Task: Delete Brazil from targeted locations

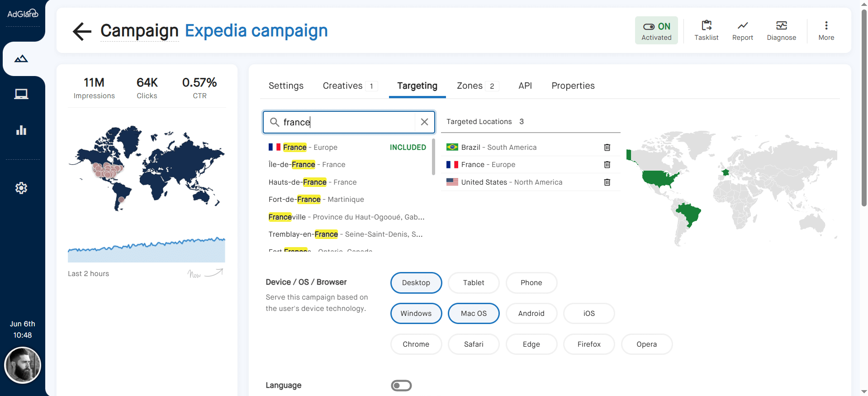Action: pos(607,148)
